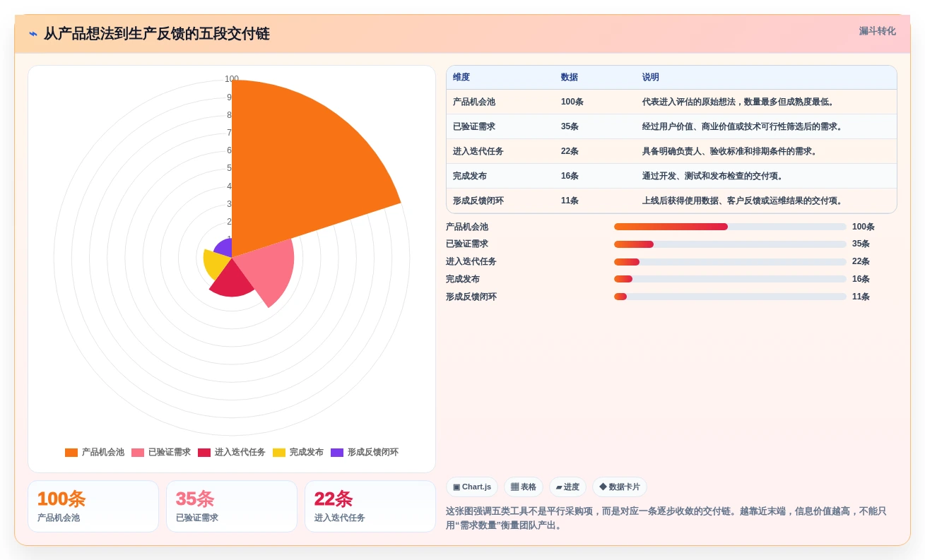Click the 表格 tag chip
This screenshot has height=560, width=925.
(524, 487)
